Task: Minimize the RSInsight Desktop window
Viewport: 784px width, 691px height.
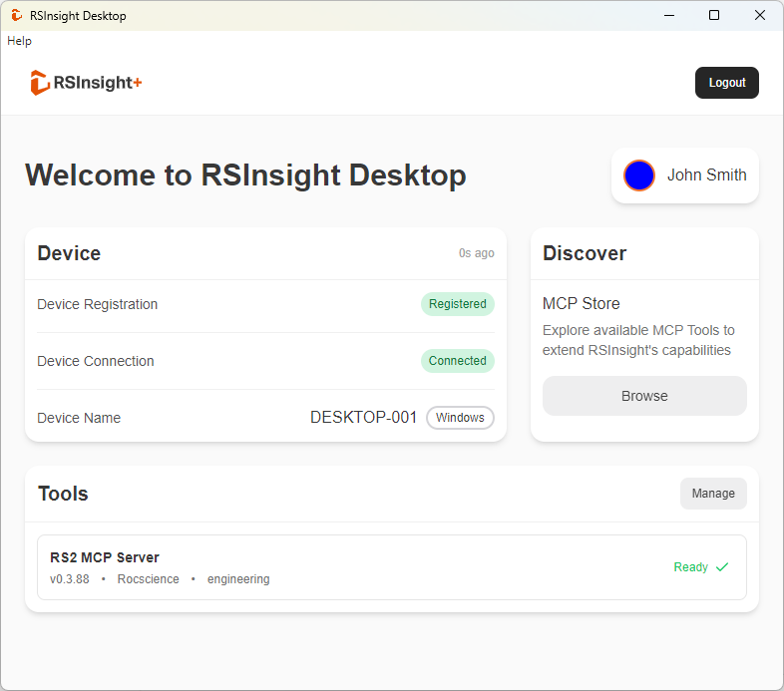Action: 669,16
